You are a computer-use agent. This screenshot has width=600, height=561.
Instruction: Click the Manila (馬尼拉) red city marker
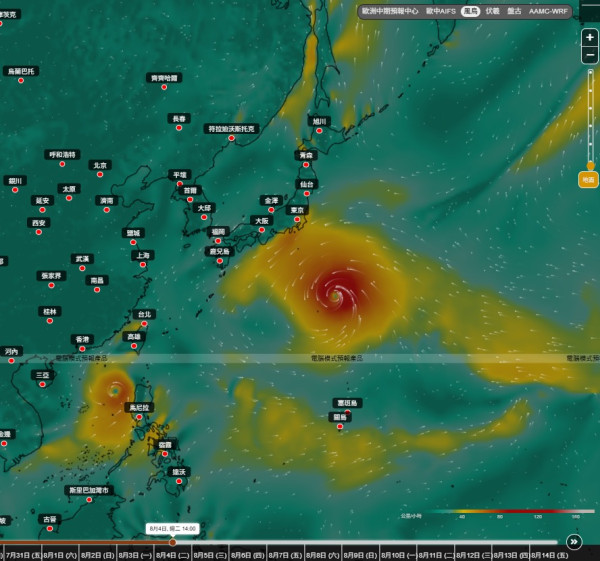click(139, 417)
